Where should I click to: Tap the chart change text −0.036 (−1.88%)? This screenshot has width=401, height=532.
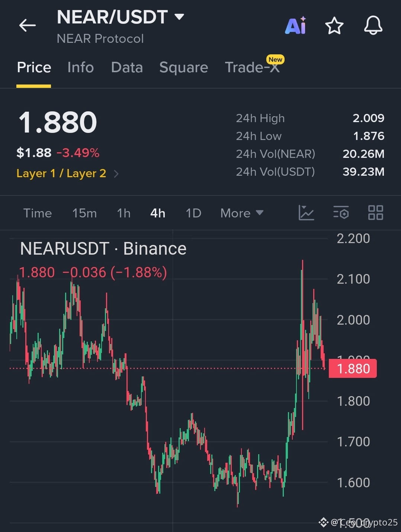coord(115,273)
